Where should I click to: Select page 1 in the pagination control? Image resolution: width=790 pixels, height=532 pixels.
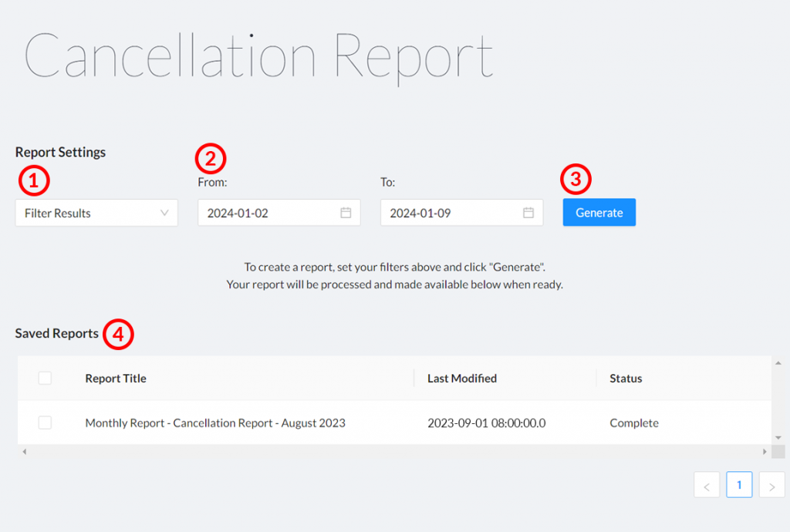[739, 485]
